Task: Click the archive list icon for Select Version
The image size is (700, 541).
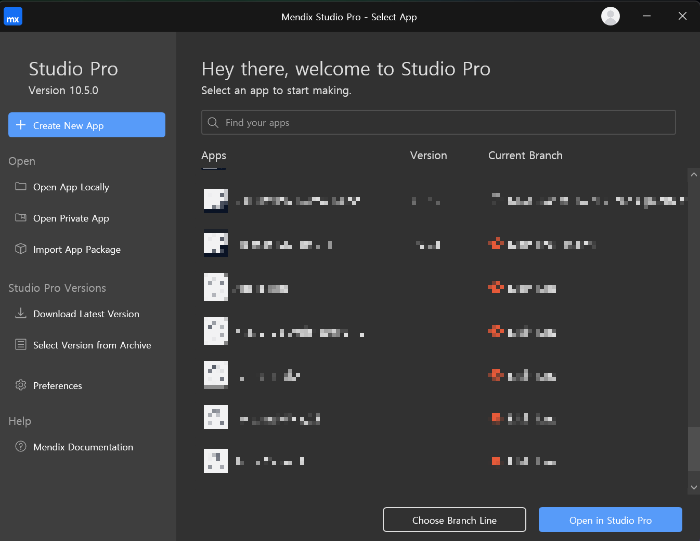Action: pyautogui.click(x=21, y=345)
